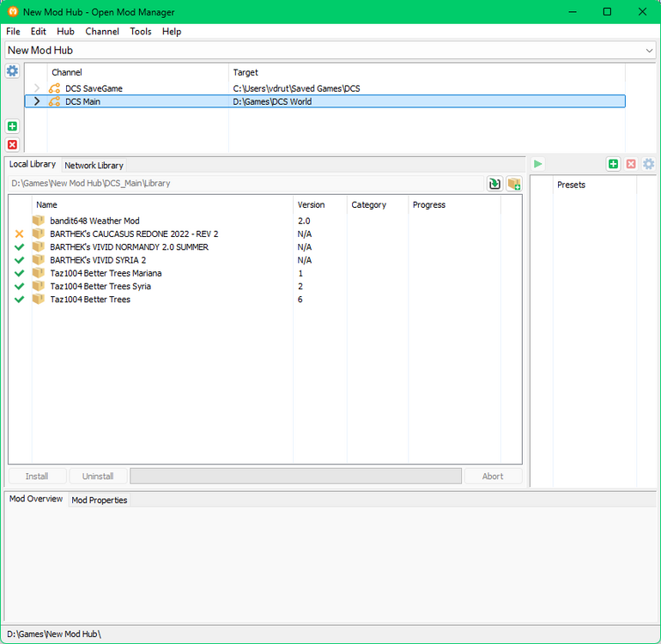Run preset with green play icon
Screen dimensions: 661x644
click(537, 164)
